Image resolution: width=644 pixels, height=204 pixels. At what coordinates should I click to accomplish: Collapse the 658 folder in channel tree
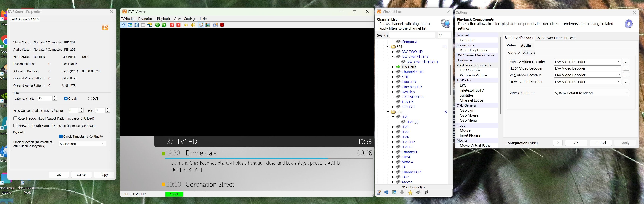(388, 112)
